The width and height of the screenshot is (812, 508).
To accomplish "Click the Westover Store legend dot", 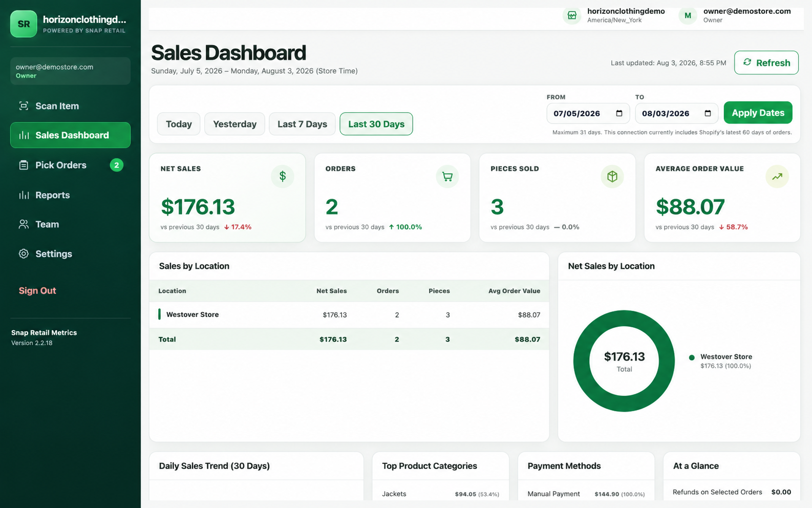I will click(x=692, y=357).
